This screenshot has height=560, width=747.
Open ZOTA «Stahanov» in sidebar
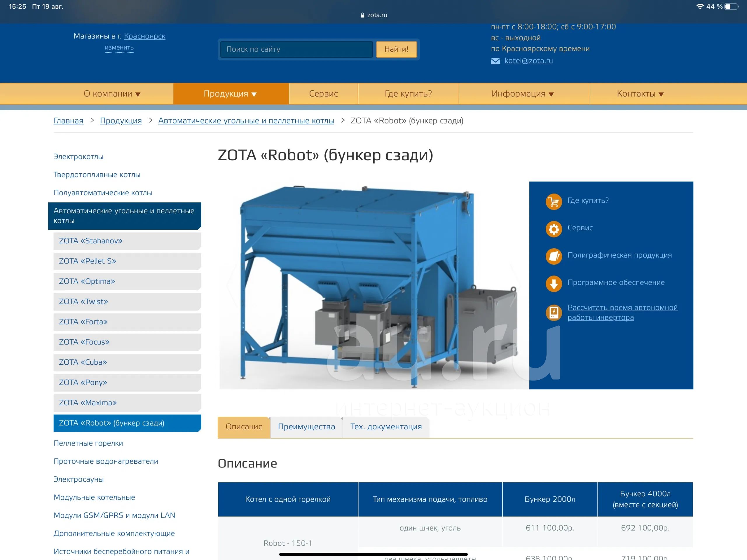127,241
